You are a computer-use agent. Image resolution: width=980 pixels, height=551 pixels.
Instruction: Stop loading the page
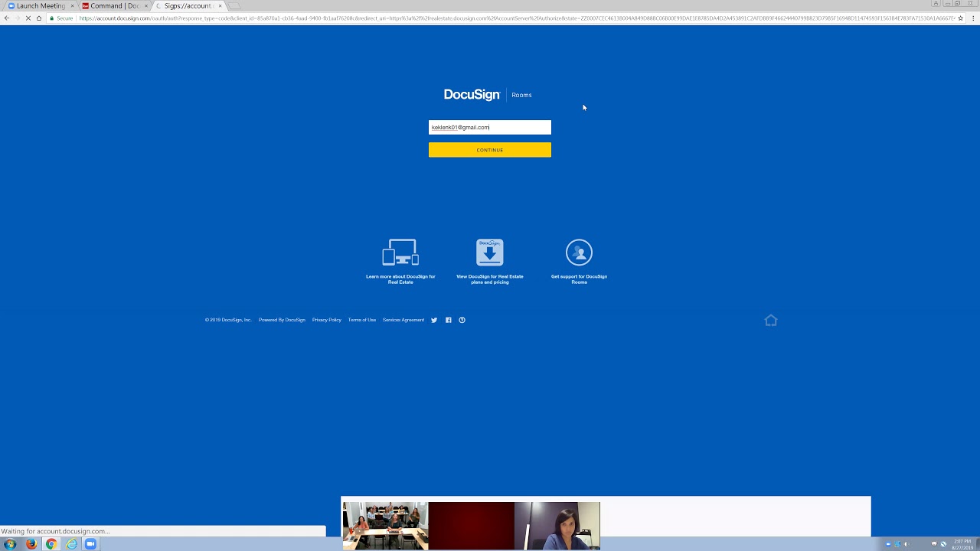coord(28,18)
